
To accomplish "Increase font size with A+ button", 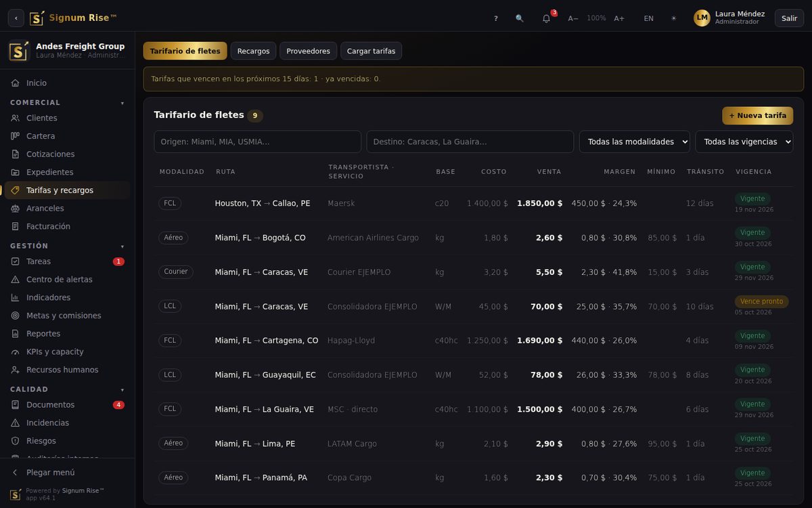I will click(x=619, y=18).
